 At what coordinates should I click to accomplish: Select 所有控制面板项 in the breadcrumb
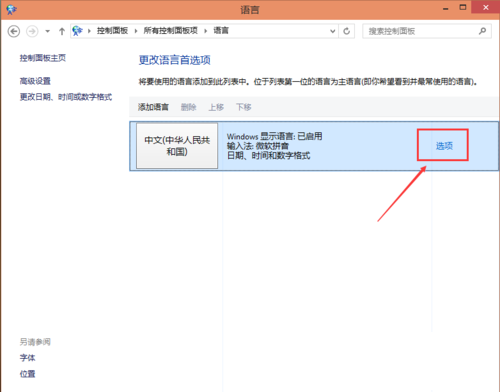pyautogui.click(x=171, y=31)
